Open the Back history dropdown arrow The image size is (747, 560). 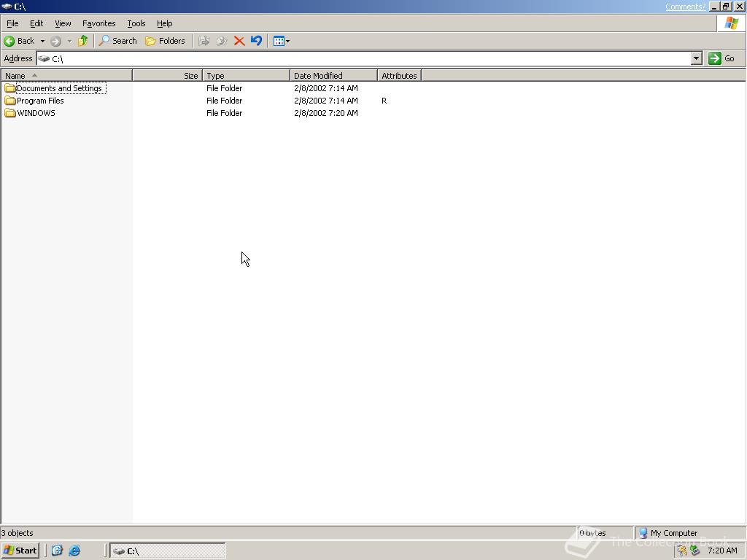[x=42, y=41]
